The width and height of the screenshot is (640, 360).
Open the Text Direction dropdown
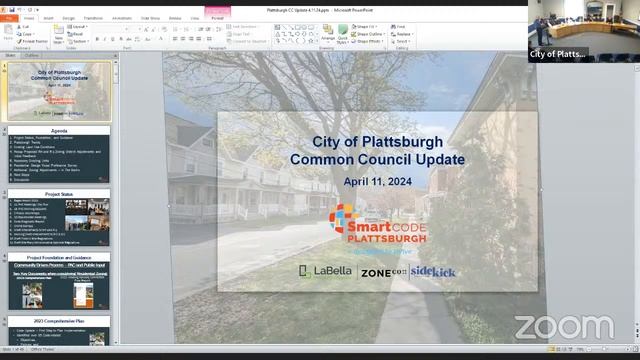point(242,27)
